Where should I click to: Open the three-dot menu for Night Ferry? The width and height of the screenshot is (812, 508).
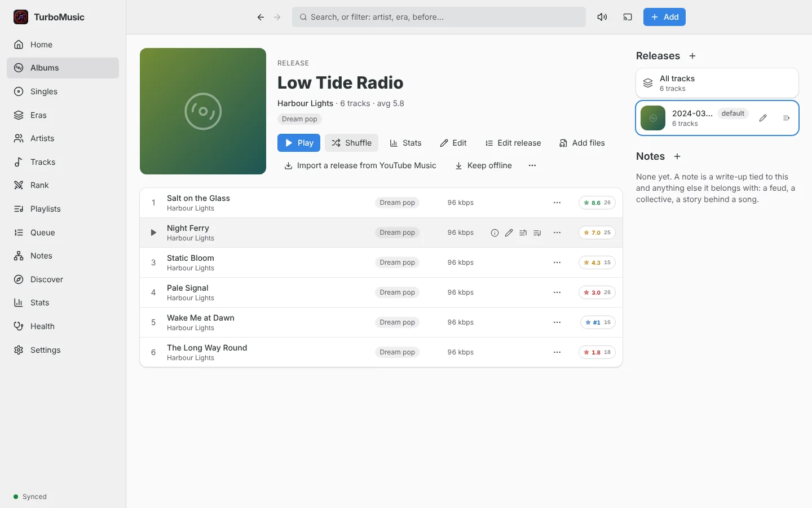[557, 233]
